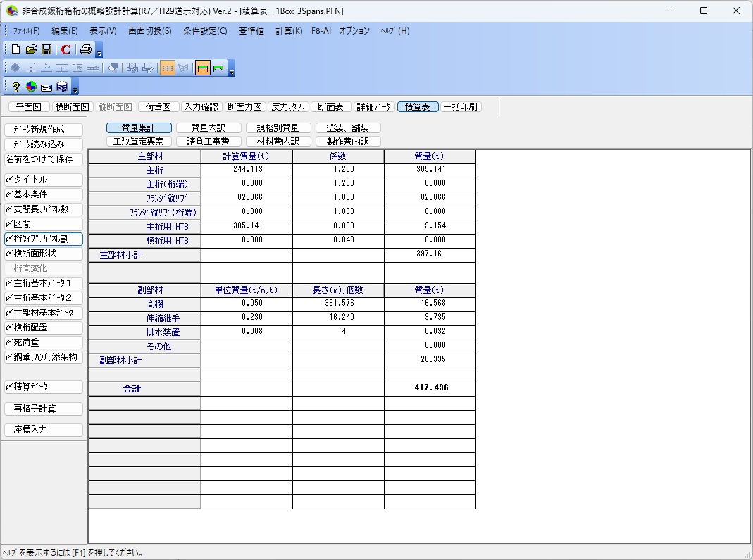
Task: Select the rectangular green girder section icon
Action: point(203,68)
